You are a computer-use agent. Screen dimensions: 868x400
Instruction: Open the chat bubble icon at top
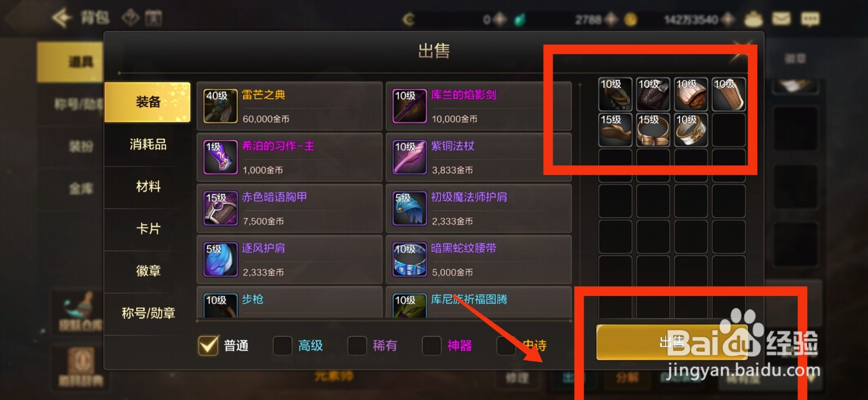(x=810, y=19)
